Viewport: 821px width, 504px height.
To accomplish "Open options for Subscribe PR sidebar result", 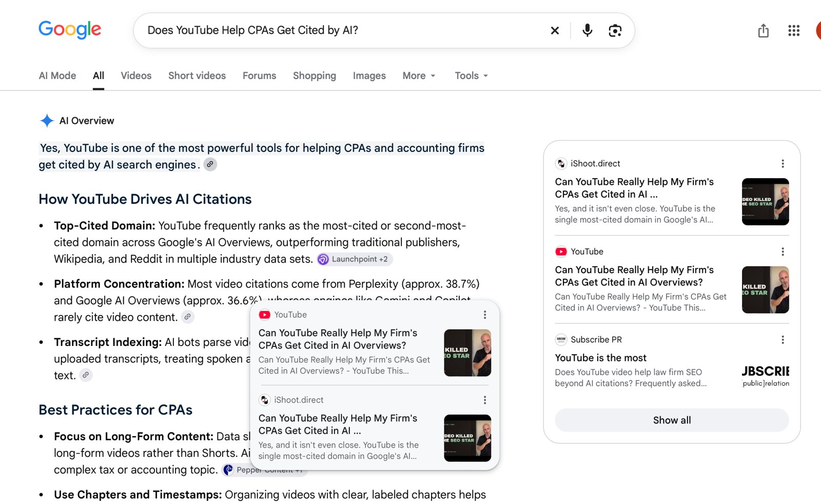I will [783, 340].
